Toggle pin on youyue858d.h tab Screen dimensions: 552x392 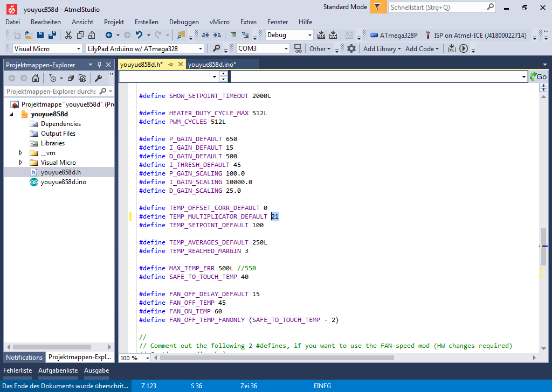[171, 65]
